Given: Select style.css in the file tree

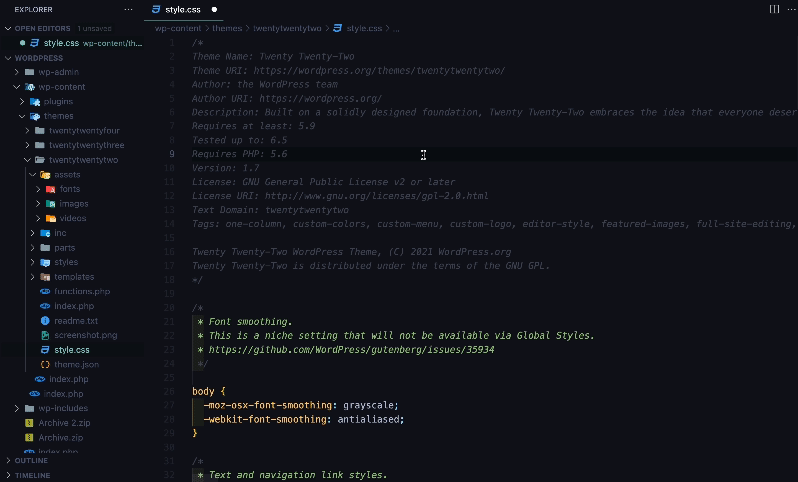Looking at the screenshot, I should (72, 350).
